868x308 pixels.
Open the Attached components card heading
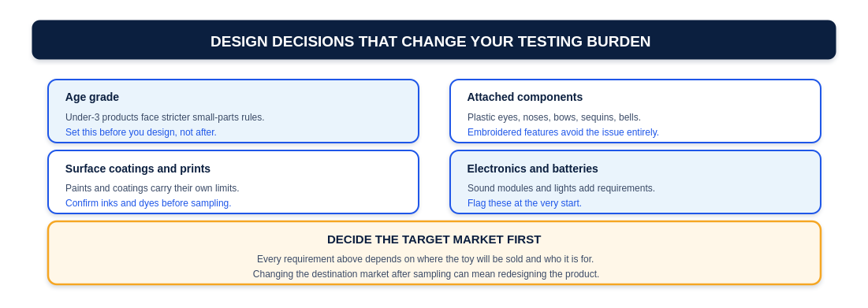525,98
